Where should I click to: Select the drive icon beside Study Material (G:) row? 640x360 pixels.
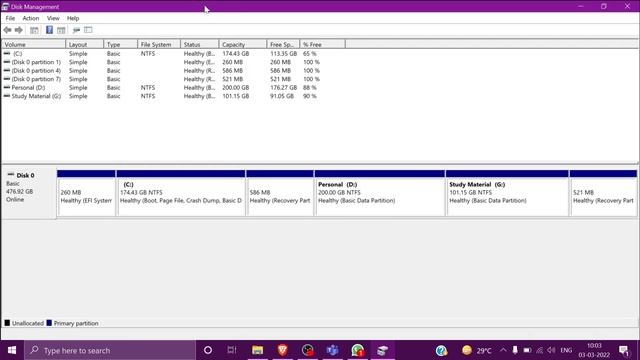coord(7,96)
